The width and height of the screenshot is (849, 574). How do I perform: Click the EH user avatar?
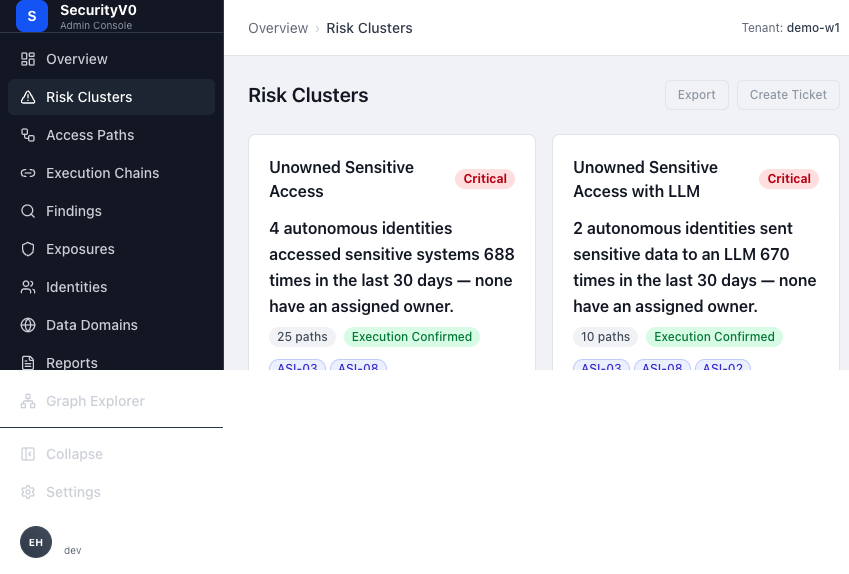click(36, 542)
